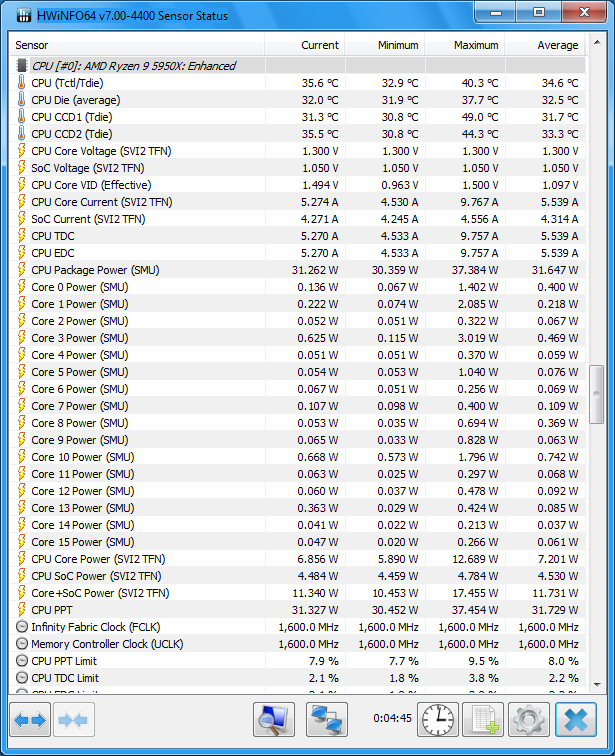Image resolution: width=615 pixels, height=756 pixels.
Task: Click the network remote monitors icon
Action: click(325, 720)
